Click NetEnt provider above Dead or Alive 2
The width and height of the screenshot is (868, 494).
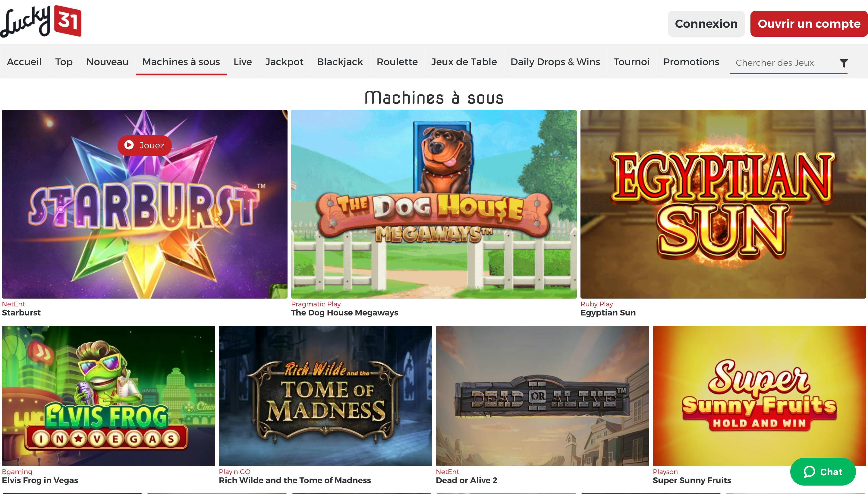click(447, 472)
